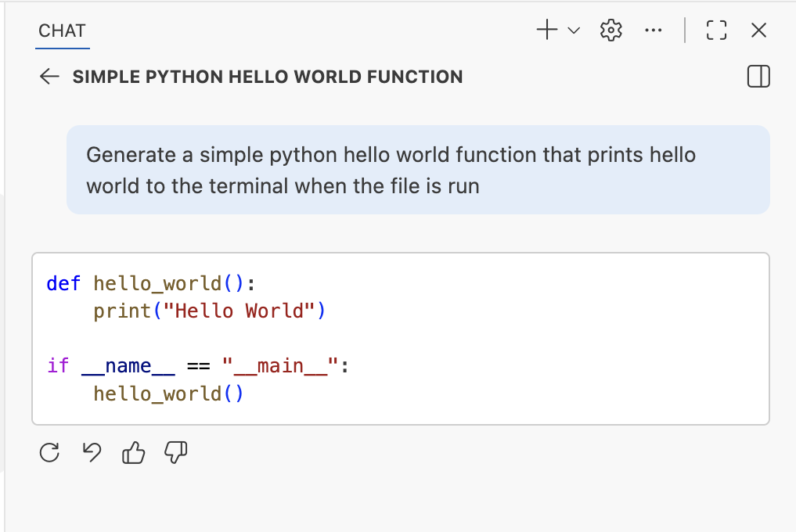Screen dimensions: 796x532
Task: Open the chat in an editor pane
Action: pyautogui.click(x=758, y=76)
